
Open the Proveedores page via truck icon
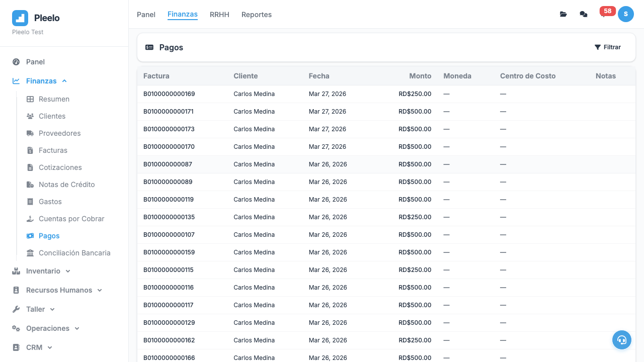pyautogui.click(x=30, y=133)
